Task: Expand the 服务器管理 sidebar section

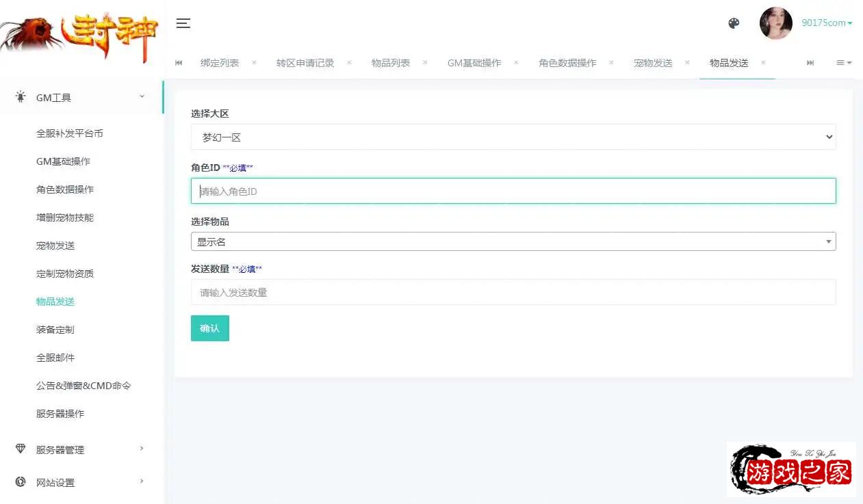Action: click(81, 449)
